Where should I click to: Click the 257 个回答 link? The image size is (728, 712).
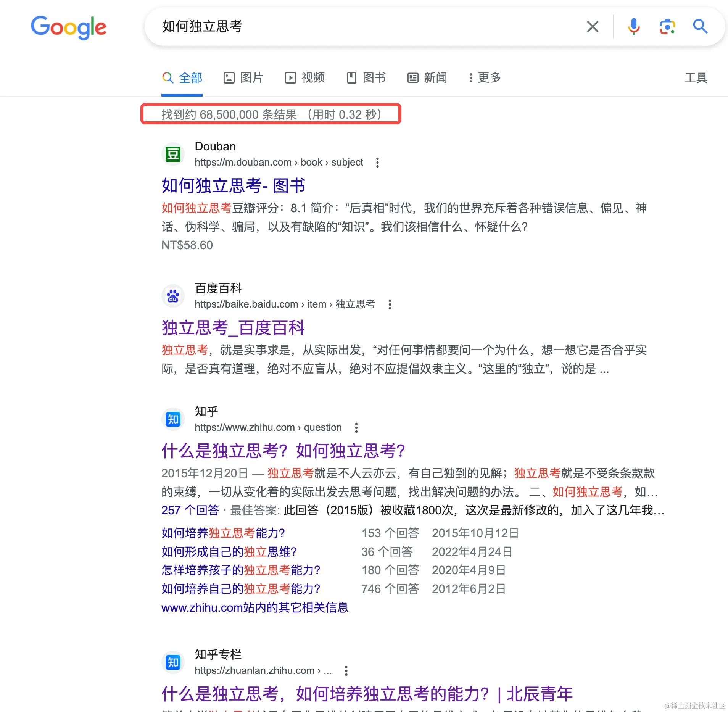click(190, 510)
